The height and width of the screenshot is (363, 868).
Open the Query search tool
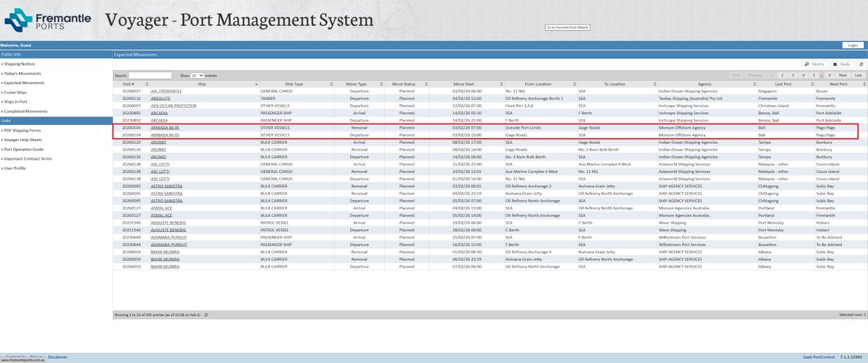[x=814, y=64]
